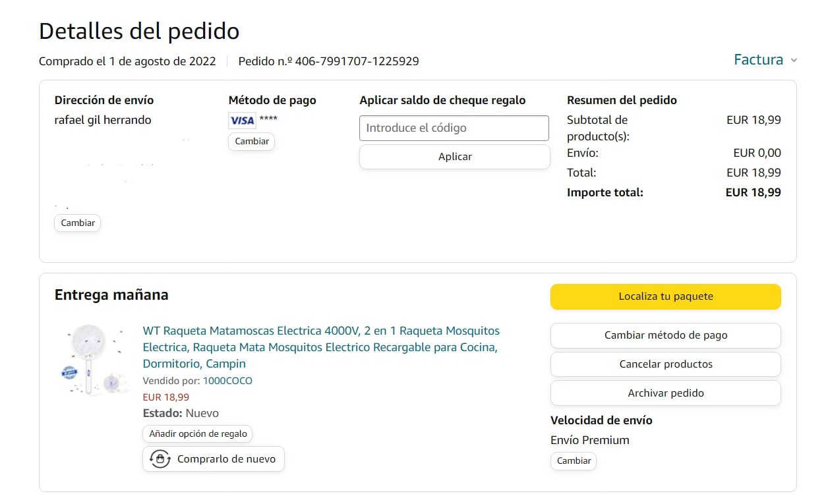
Task: Click Añadir opción de regalo
Action: pyautogui.click(x=198, y=434)
